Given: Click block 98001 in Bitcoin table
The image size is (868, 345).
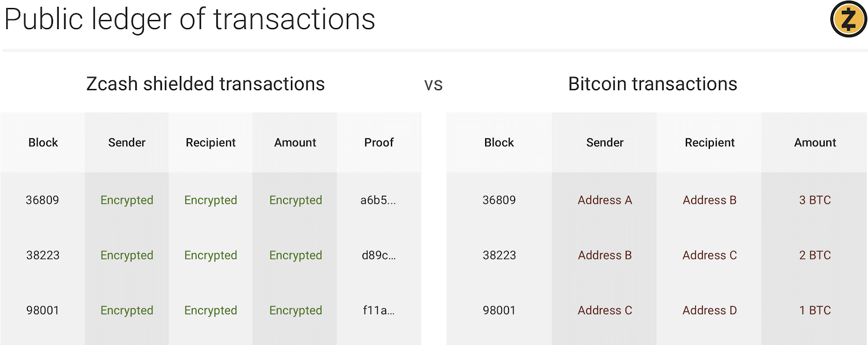Looking at the screenshot, I should 499,311.
